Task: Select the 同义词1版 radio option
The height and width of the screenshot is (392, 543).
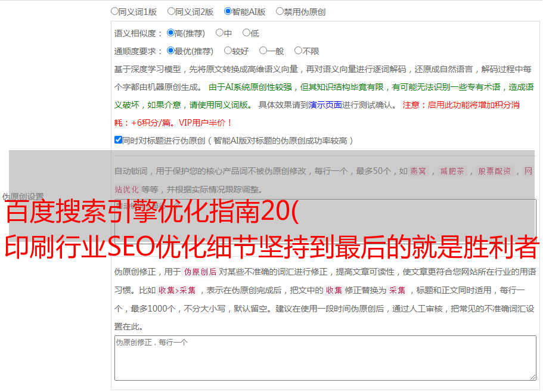Action: tap(114, 11)
